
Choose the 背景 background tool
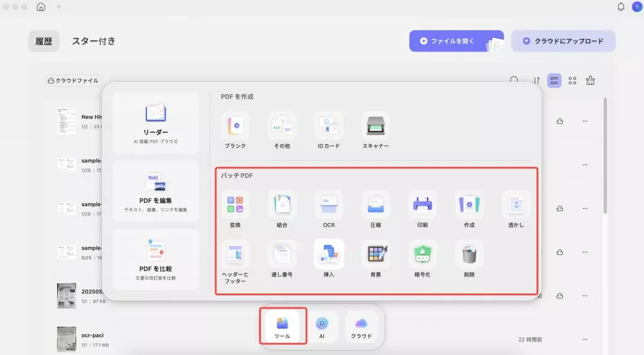pos(375,259)
